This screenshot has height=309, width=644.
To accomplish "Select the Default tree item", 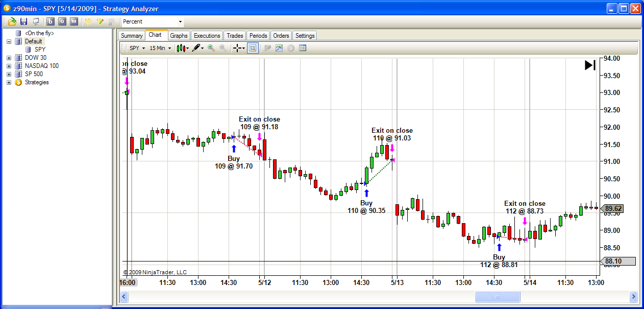I will [x=34, y=41].
